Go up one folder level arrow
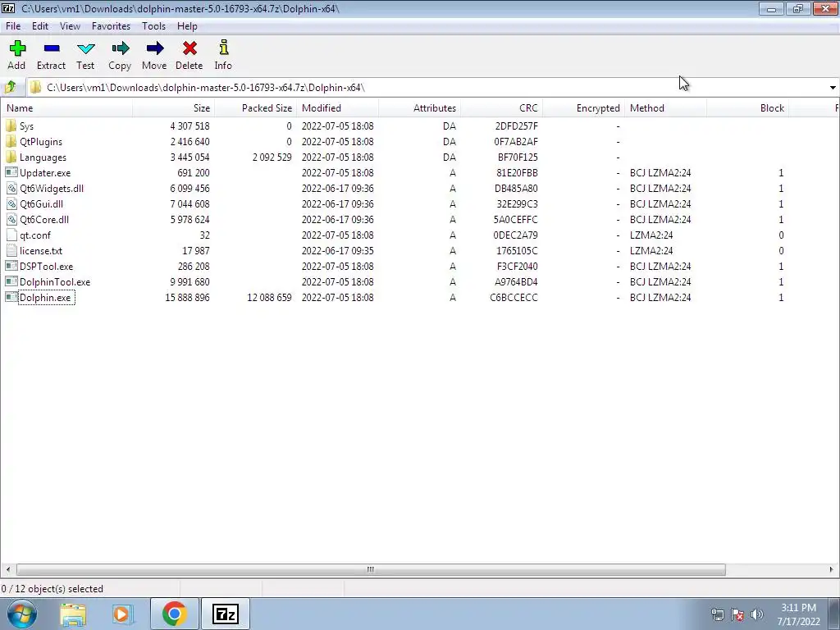This screenshot has height=630, width=840. tap(10, 87)
